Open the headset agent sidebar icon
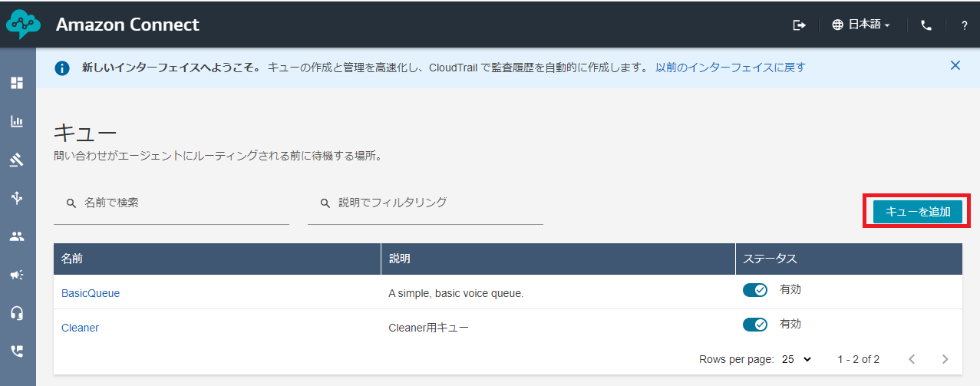The height and width of the screenshot is (386, 980). pos(17,313)
